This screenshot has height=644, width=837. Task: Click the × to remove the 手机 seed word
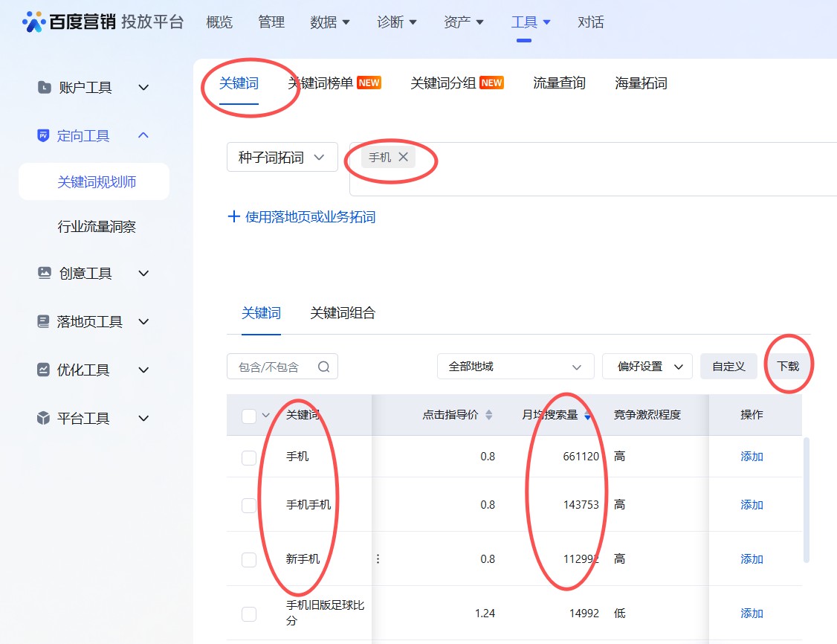click(x=404, y=157)
